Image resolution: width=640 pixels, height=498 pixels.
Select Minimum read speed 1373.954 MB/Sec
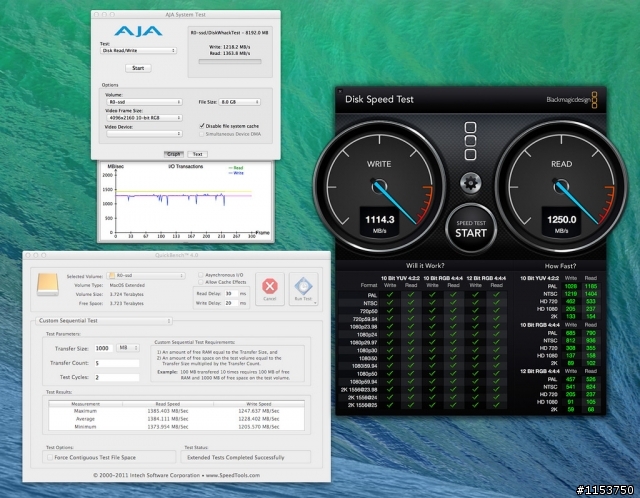coord(168,427)
